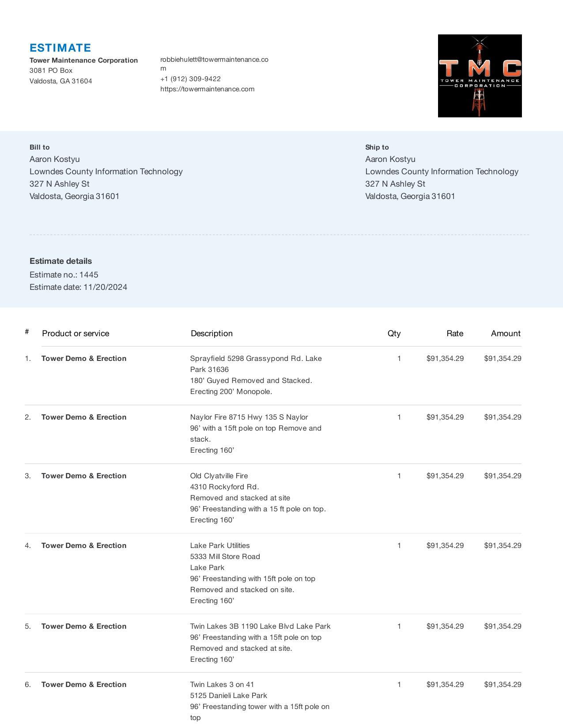Click the "Product or service" column header
Image resolution: width=563 pixels, height=728 pixels.
(76, 334)
